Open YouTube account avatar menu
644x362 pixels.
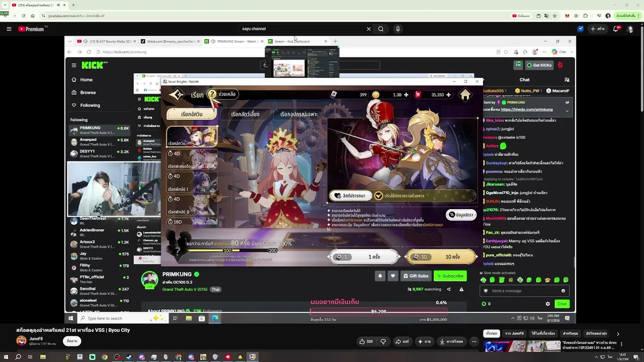point(630,29)
